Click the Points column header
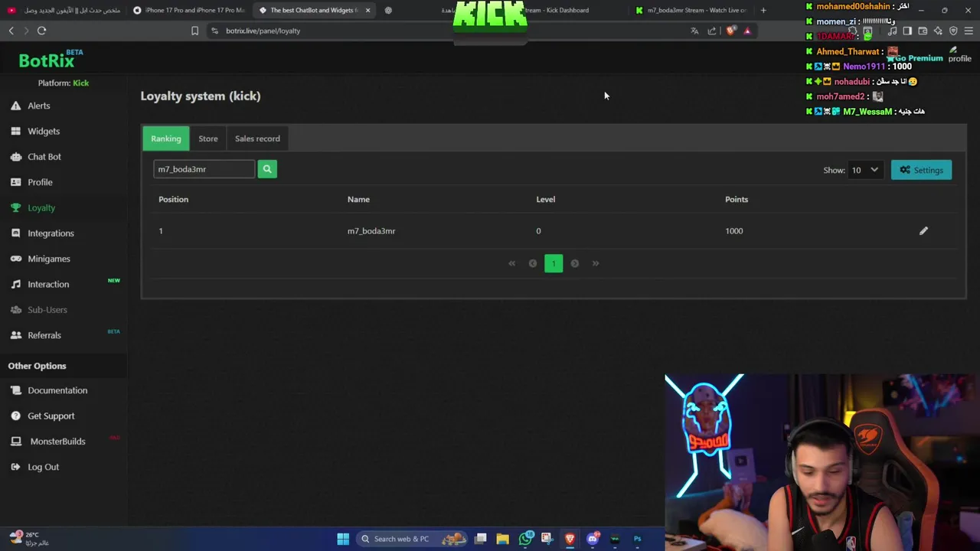Viewport: 980px width, 551px height. click(x=737, y=199)
